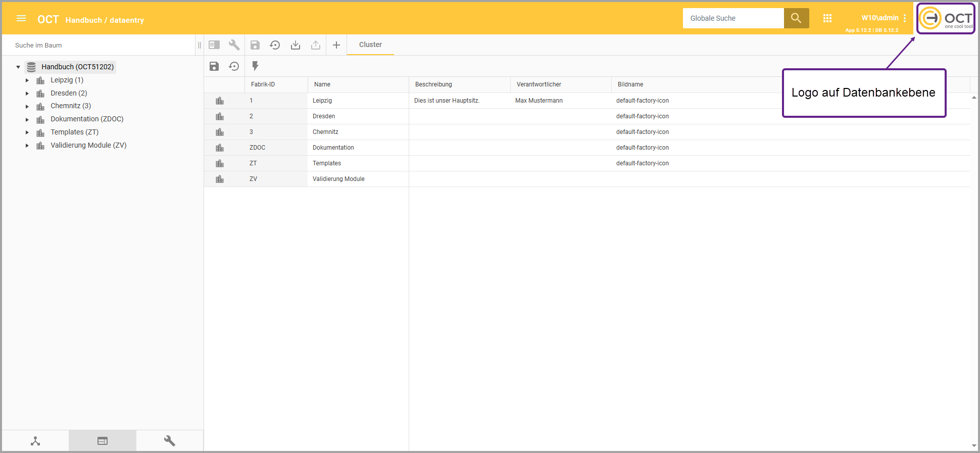Click the save icon above the table
980x453 pixels.
point(214,66)
